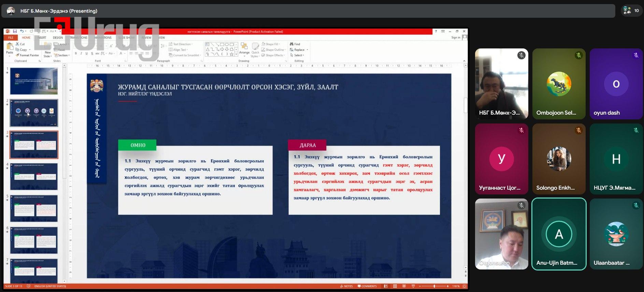Click Fit slide to window icon
Viewport: 644px width, 292px height.
[x=464, y=286]
